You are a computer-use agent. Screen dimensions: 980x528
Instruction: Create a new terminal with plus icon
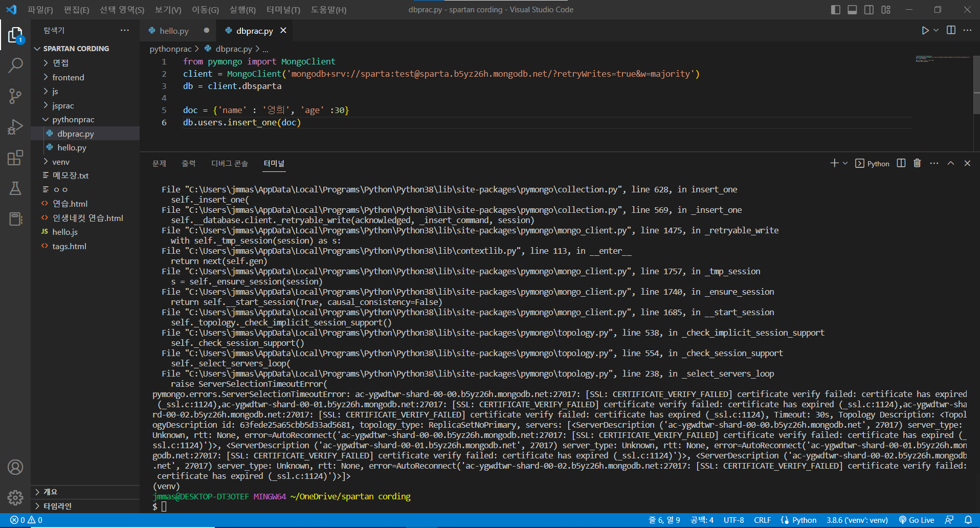pos(834,163)
